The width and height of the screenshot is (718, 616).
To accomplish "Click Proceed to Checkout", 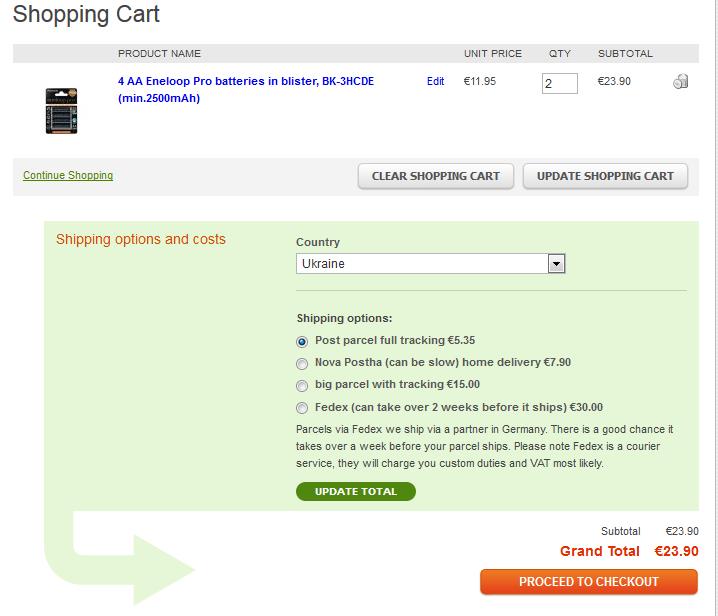I will 588,581.
